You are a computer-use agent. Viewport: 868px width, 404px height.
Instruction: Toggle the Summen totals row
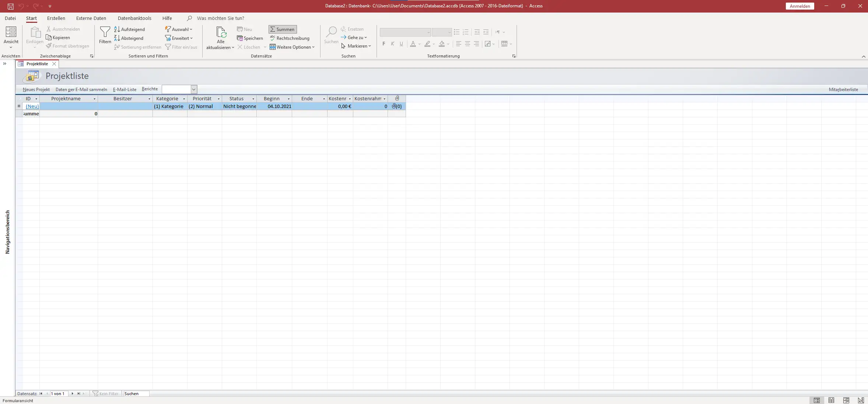[283, 29]
